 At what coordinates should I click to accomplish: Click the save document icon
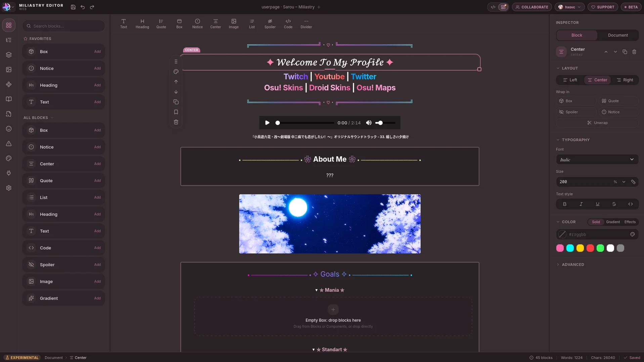(73, 7)
